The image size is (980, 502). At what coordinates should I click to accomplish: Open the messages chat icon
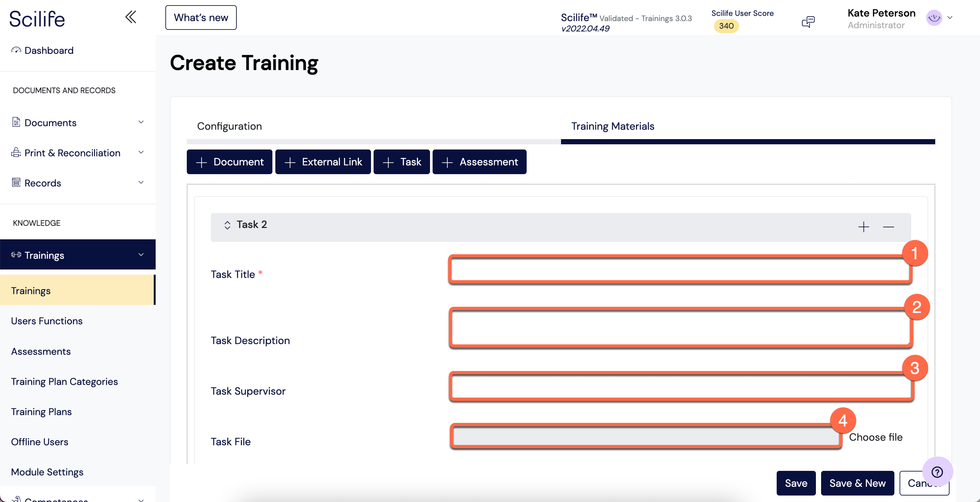pos(808,22)
